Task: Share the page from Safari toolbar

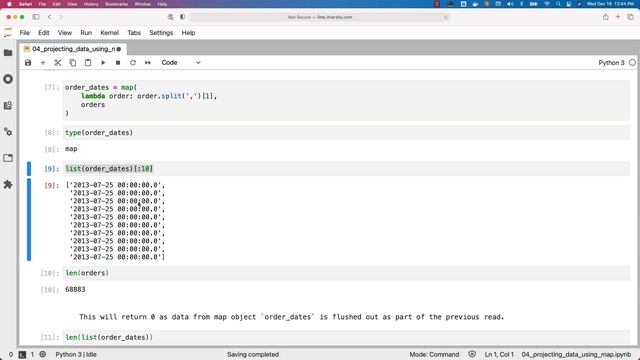Action: (x=606, y=17)
